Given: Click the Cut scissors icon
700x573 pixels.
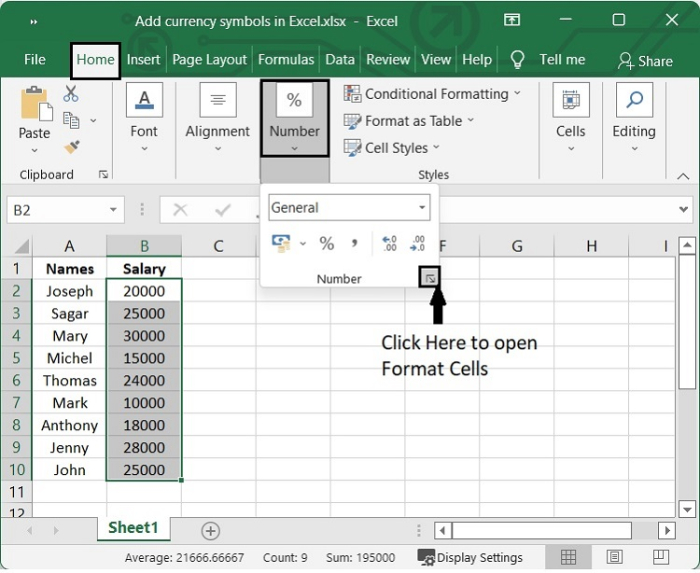Looking at the screenshot, I should (x=71, y=94).
